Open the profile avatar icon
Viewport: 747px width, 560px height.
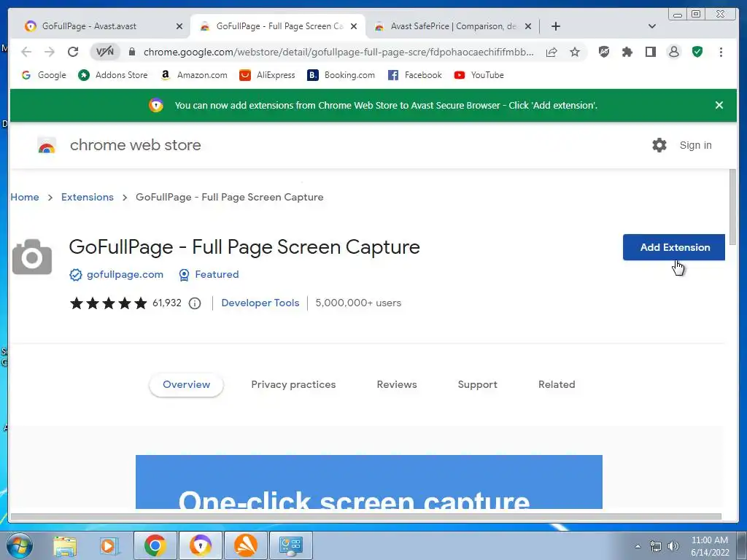click(x=674, y=52)
